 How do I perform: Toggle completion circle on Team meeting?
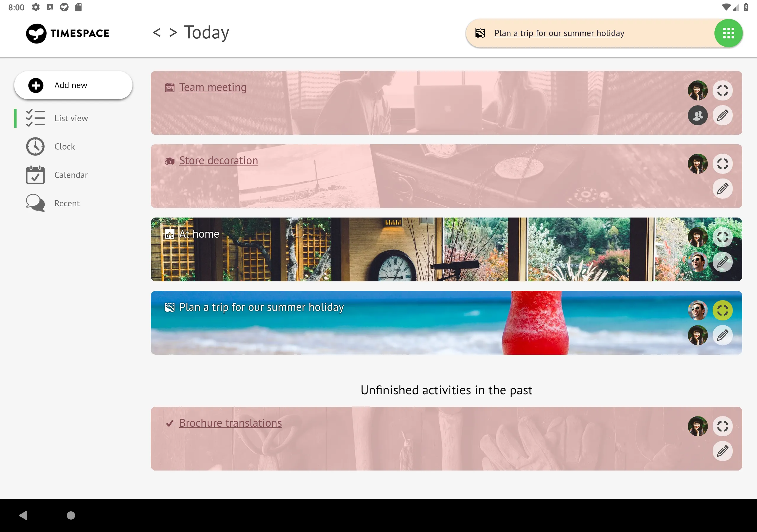click(722, 90)
